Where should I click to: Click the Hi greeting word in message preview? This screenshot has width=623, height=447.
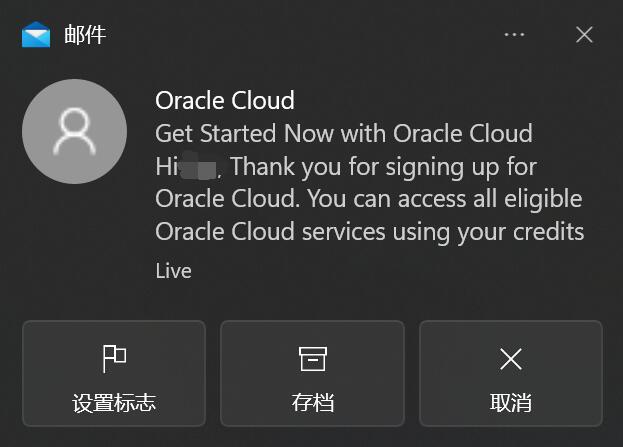166,166
